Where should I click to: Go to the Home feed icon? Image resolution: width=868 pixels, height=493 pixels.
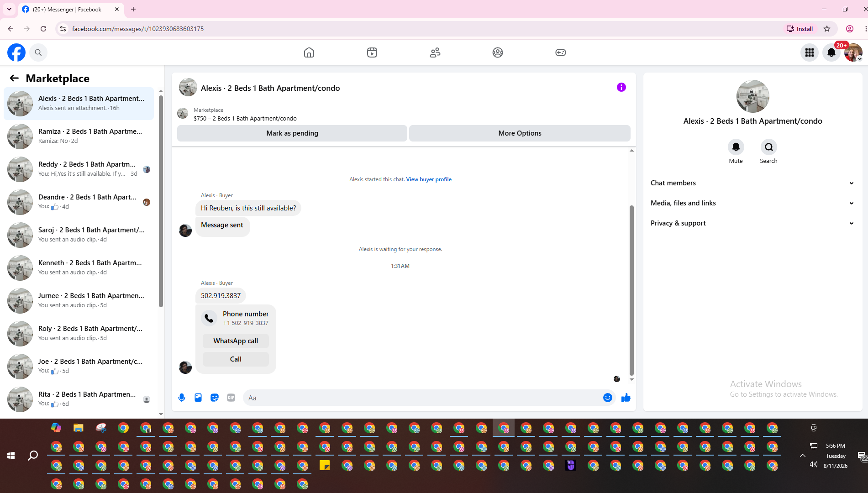pos(309,52)
